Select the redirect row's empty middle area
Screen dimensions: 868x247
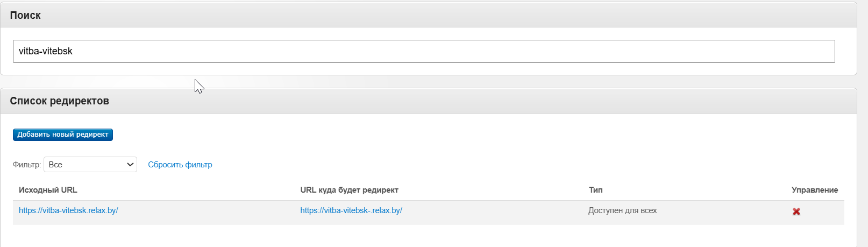(495, 212)
